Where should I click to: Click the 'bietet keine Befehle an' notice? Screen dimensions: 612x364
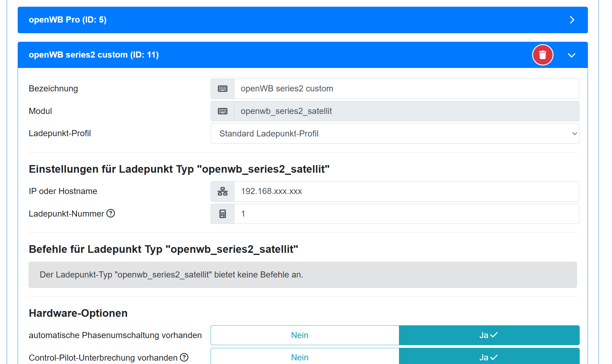click(303, 275)
